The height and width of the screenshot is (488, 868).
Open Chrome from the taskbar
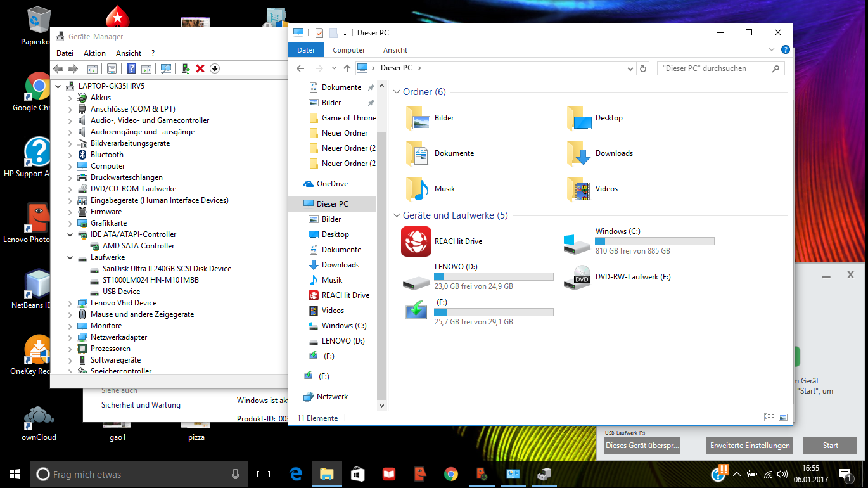pos(450,474)
